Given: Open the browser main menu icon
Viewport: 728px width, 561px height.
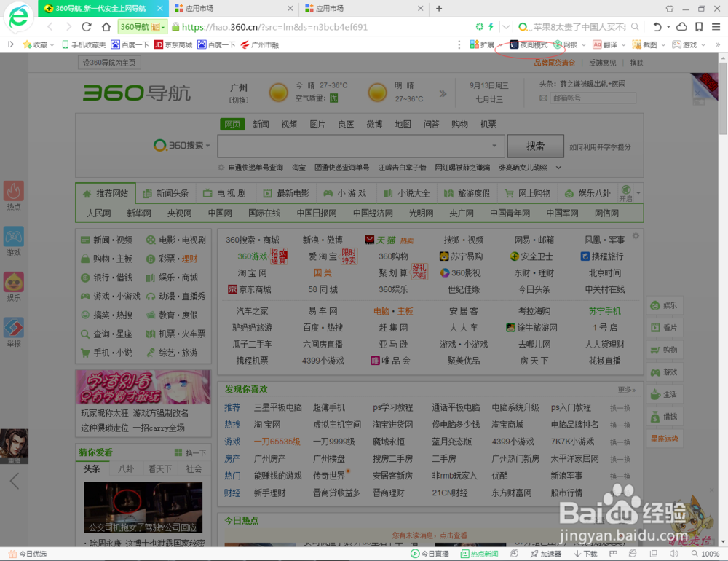Looking at the screenshot, I should [716, 27].
